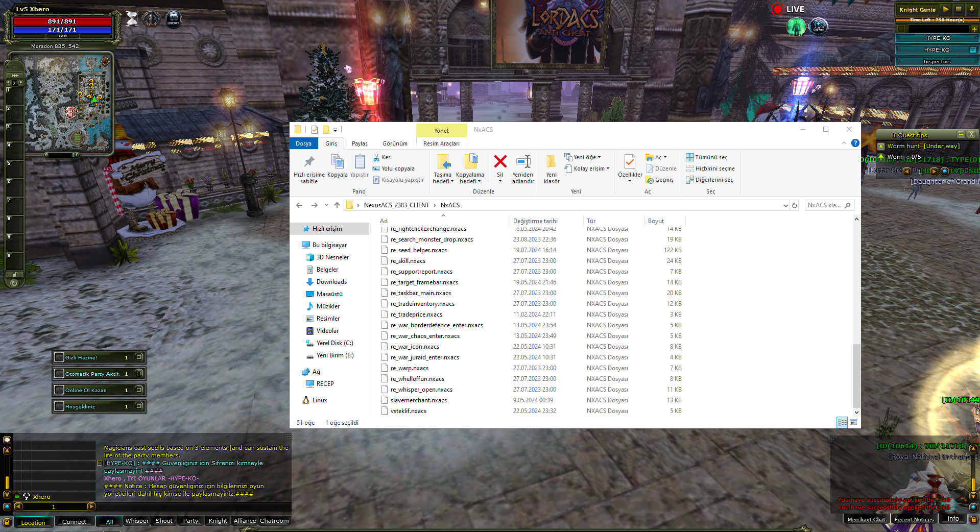Open the Quick Access Toolbar customize dropdown
980x532 pixels.
click(x=336, y=130)
